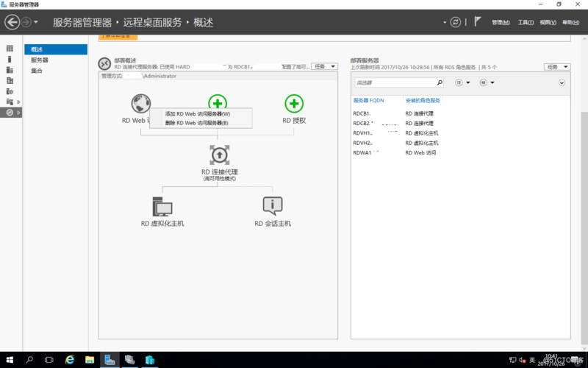Select the Dashboard grid icon in sidebar
Image resolution: width=588 pixels, height=368 pixels.
[x=10, y=49]
